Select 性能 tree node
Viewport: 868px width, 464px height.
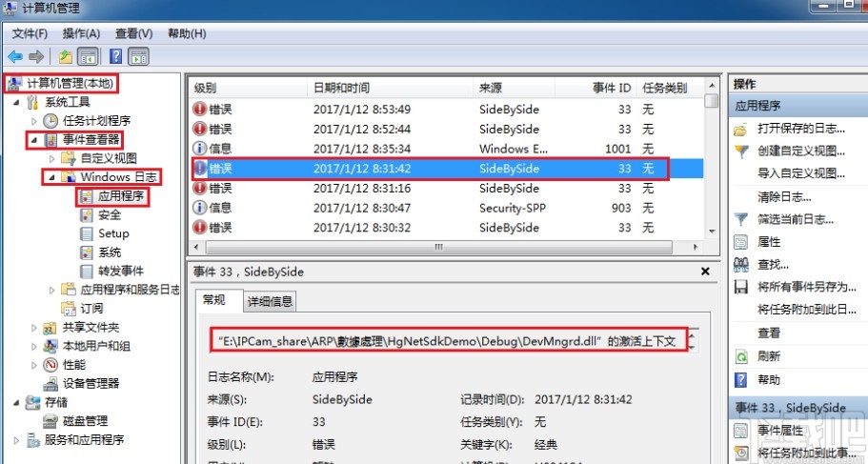pos(73,365)
